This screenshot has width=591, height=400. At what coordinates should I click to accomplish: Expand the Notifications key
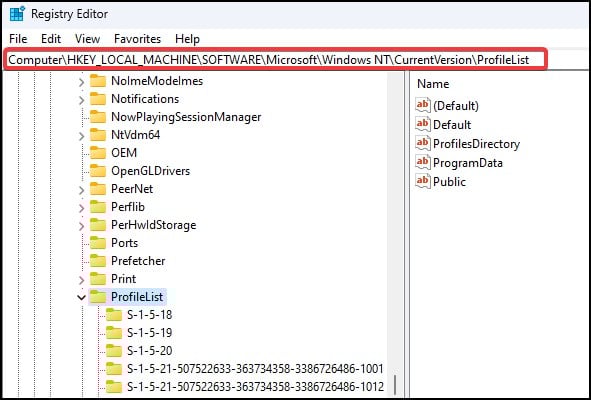coord(81,100)
